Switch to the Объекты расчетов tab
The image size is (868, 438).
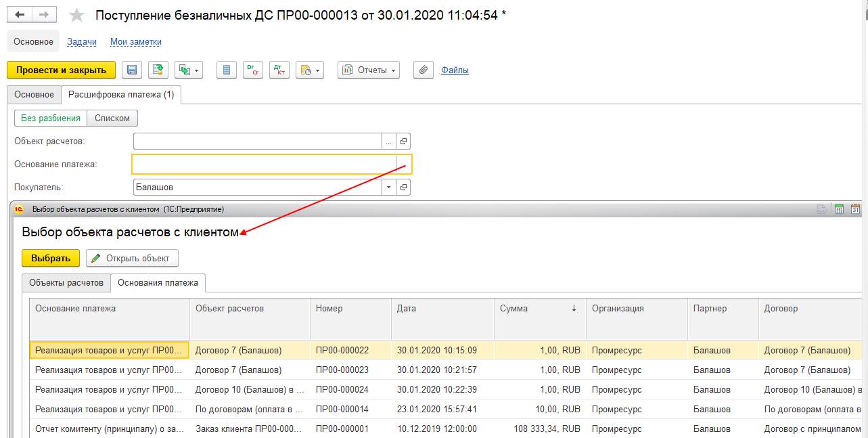[x=66, y=283]
